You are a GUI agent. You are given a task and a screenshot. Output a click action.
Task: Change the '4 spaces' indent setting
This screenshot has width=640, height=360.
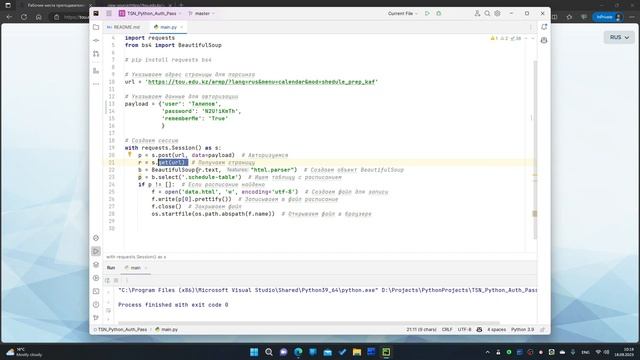[496, 329]
